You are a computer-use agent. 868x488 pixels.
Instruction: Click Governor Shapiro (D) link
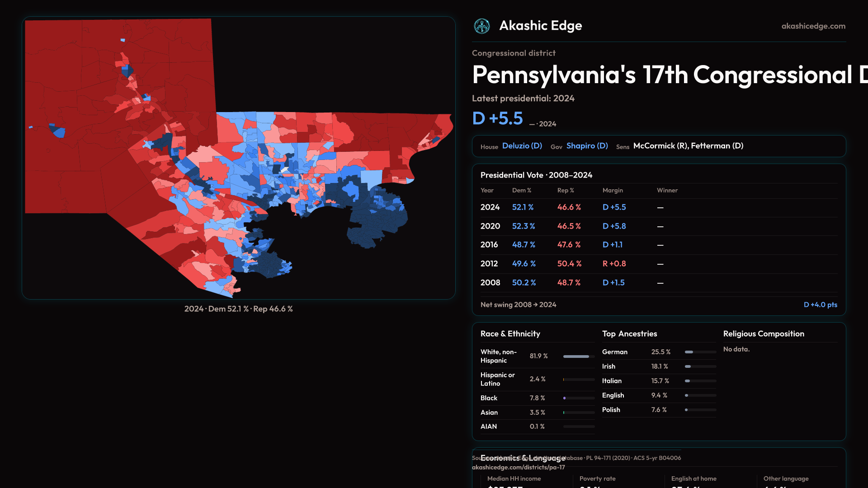point(587,146)
